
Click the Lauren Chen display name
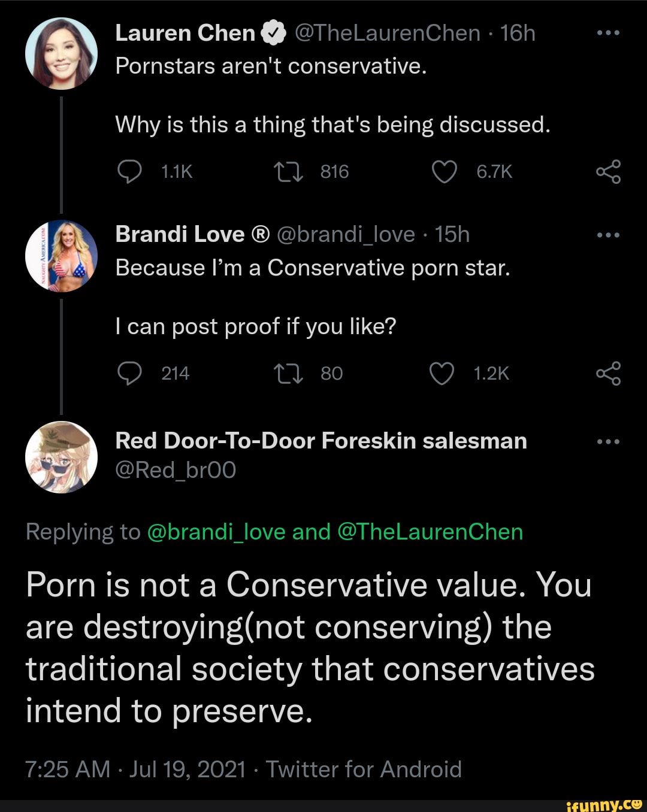pyautogui.click(x=185, y=34)
